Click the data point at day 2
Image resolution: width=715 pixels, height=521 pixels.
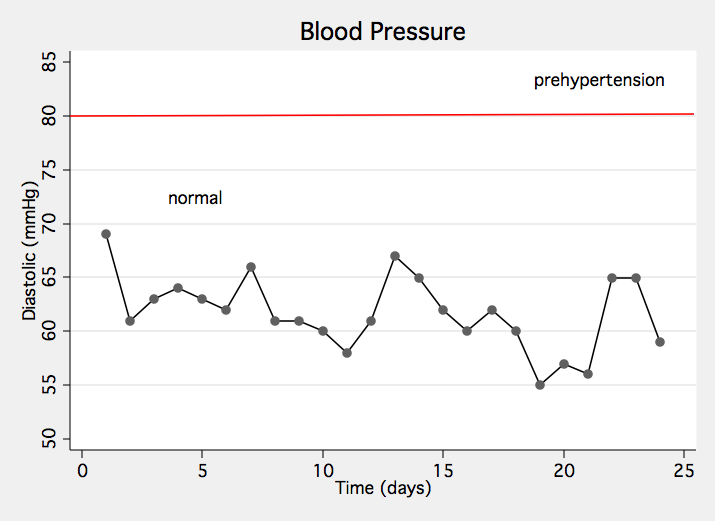tap(130, 321)
